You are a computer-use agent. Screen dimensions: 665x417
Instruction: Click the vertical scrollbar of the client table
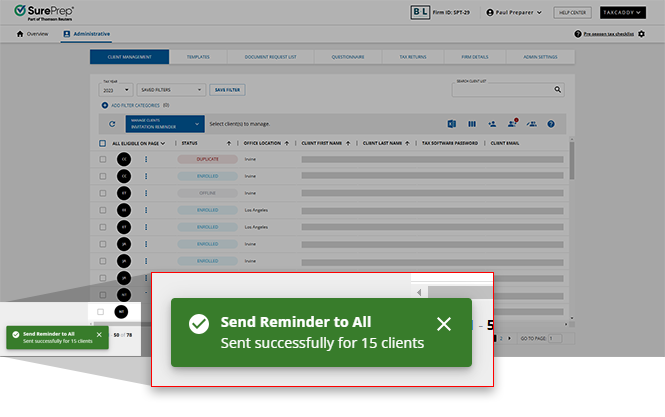(572, 160)
